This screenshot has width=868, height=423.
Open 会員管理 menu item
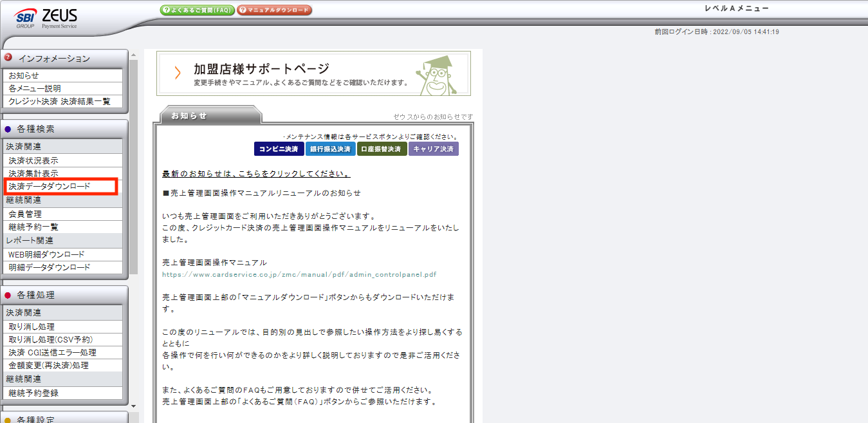click(62, 214)
